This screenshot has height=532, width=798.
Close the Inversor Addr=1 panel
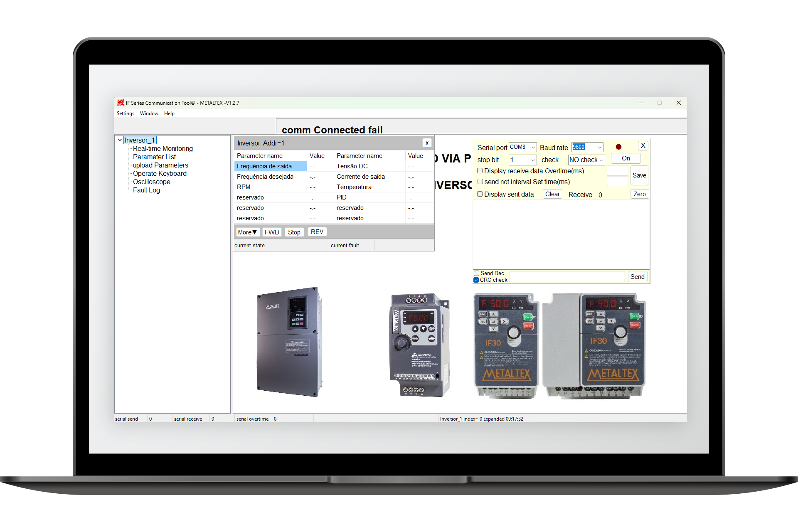pos(427,143)
